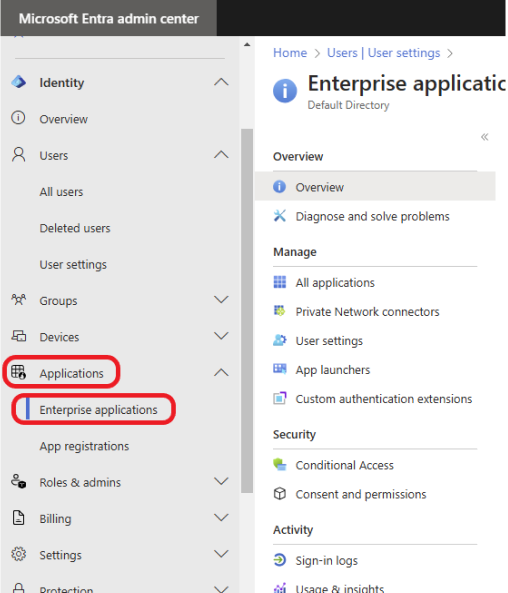Viewport: 508px width, 593px height.
Task: Collapse the Identity section chevron
Action: coord(221,82)
